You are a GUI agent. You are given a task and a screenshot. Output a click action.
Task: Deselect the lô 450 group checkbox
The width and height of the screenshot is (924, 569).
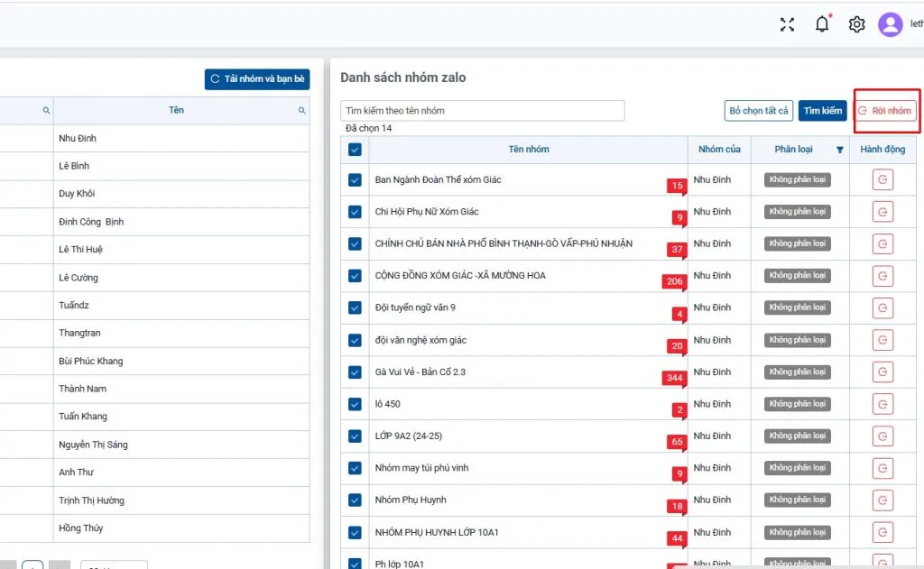coord(355,404)
